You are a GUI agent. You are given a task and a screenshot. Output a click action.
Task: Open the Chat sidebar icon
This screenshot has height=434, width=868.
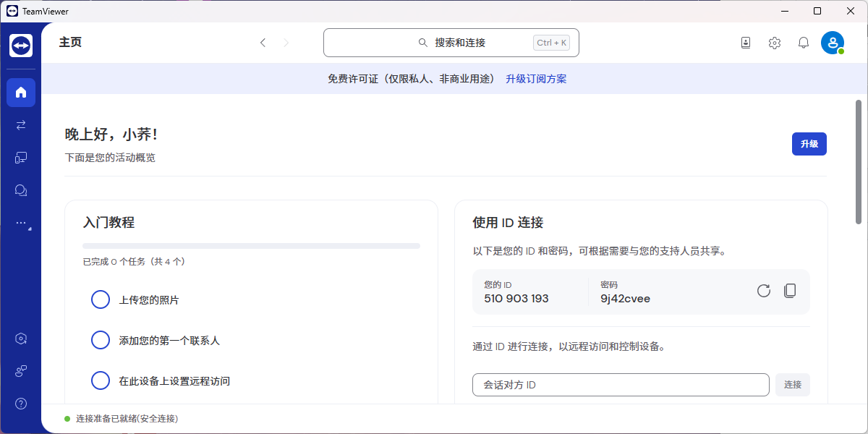tap(21, 190)
